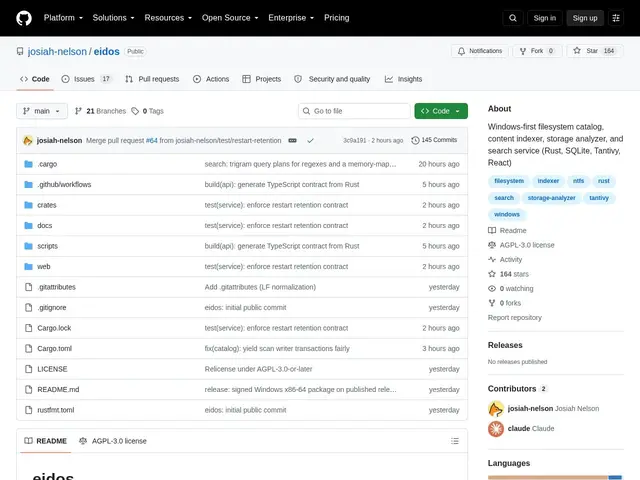
Task: Open the Insights tab
Action: pyautogui.click(x=404, y=79)
